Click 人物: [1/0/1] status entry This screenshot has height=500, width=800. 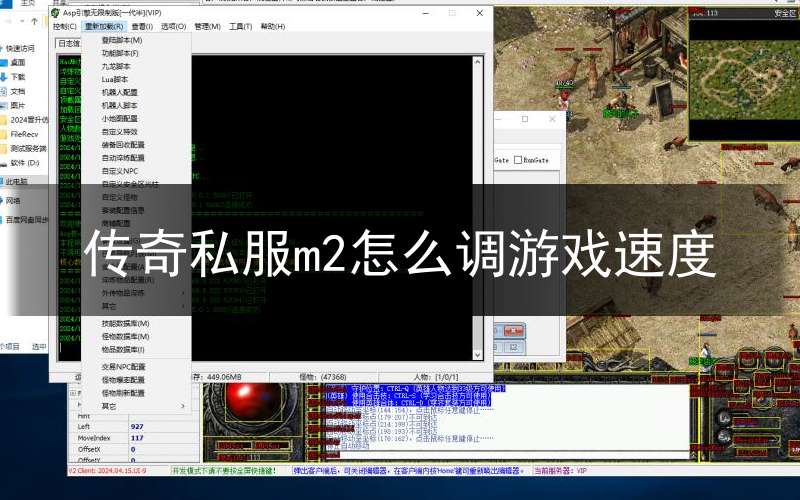[x=436, y=377]
